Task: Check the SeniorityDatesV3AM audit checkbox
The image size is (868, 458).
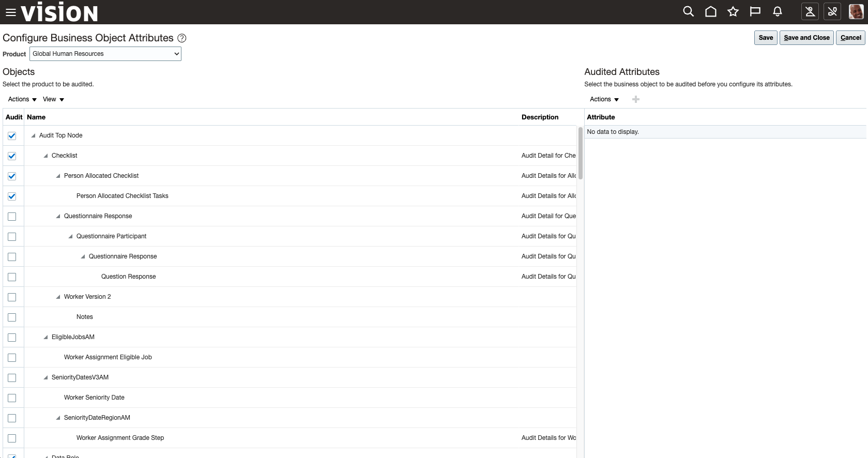Action: coord(12,378)
